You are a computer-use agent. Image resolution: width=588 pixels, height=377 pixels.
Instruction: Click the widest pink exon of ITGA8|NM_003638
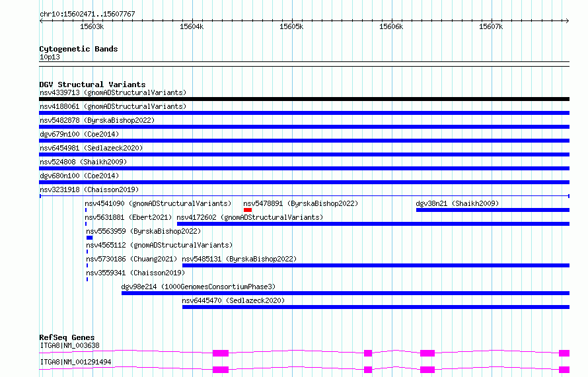point(221,353)
